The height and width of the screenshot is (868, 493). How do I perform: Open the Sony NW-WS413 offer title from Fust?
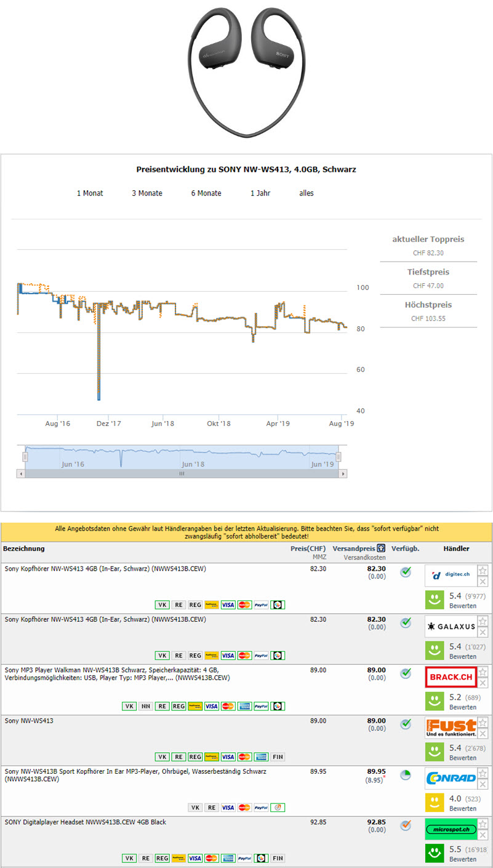[29, 720]
